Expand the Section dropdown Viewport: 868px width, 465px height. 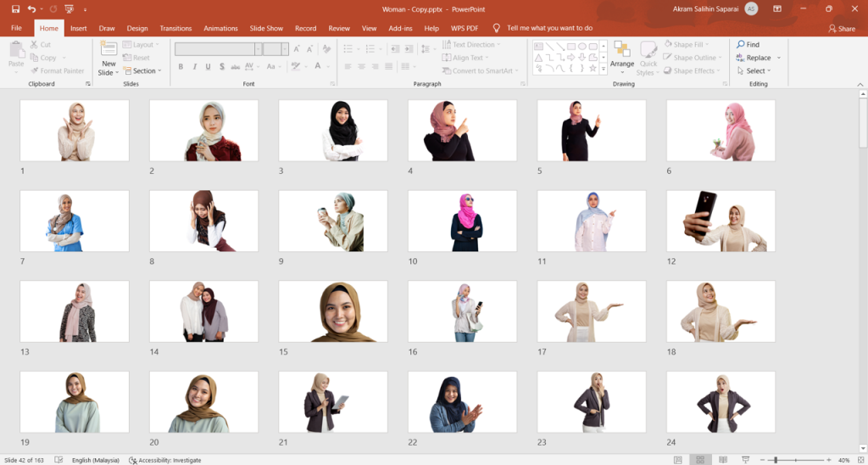coord(144,71)
